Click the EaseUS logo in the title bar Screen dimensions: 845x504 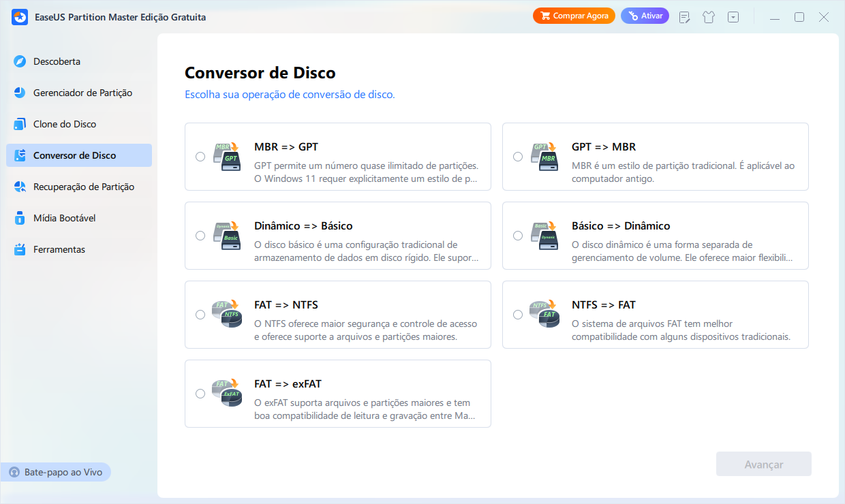pos(19,17)
